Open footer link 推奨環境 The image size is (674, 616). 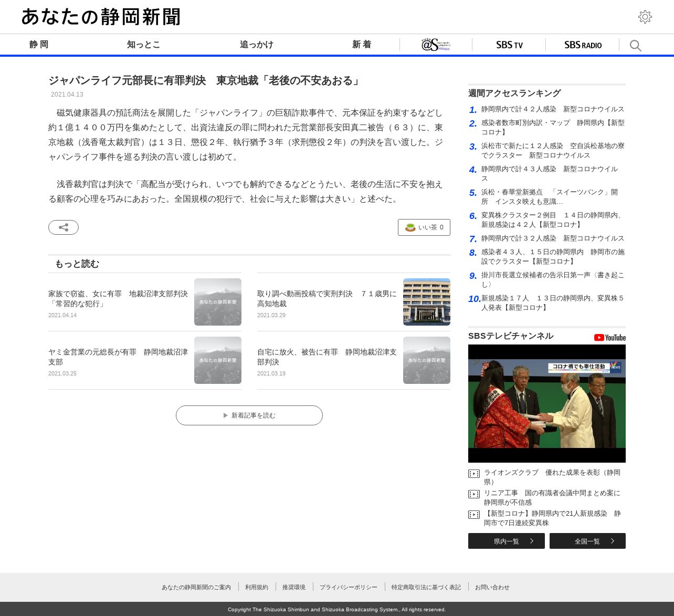point(294,588)
